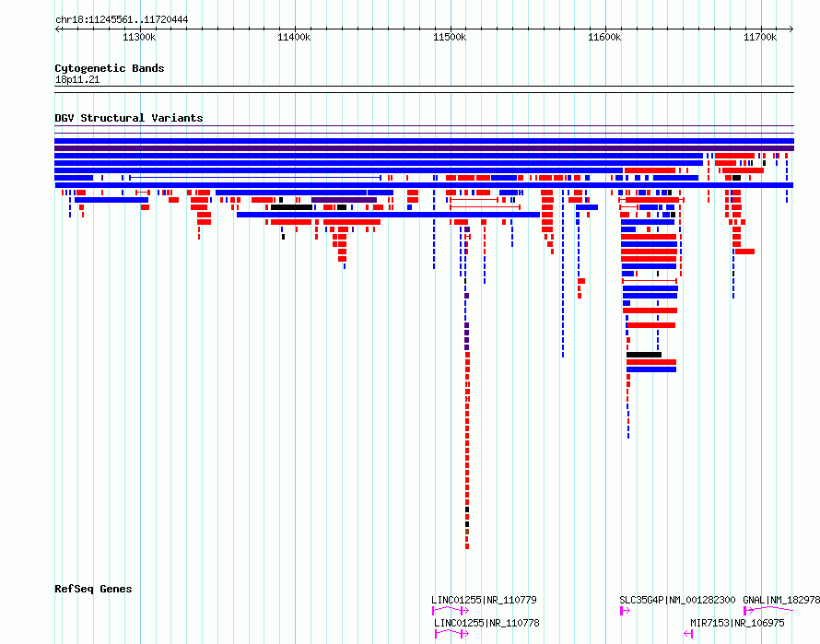This screenshot has width=820, height=644.
Task: Select the RefSeq Genes track title
Action: 93,589
